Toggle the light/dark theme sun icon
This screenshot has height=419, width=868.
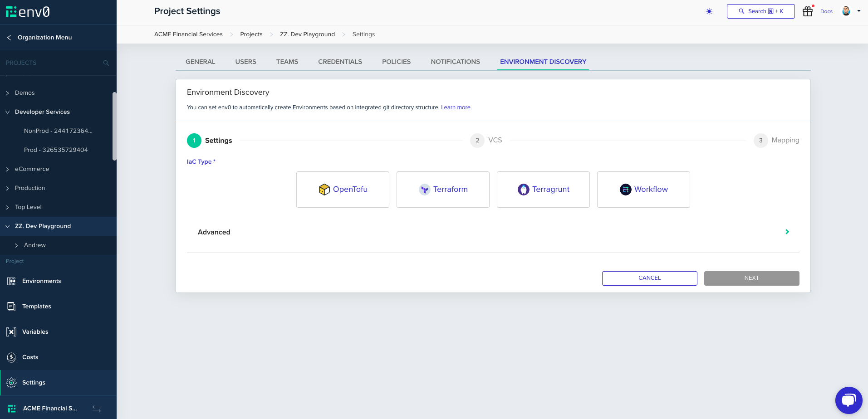tap(709, 11)
